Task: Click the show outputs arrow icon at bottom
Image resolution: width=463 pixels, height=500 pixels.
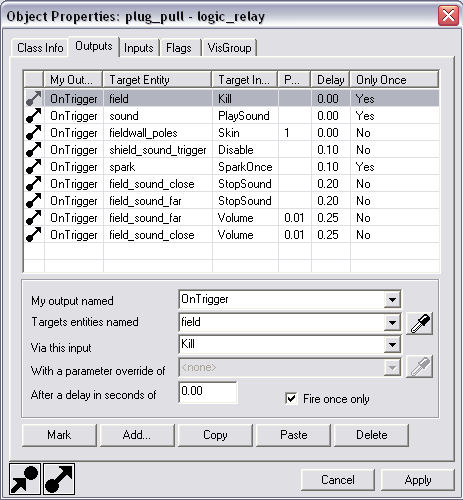Action: (59, 479)
